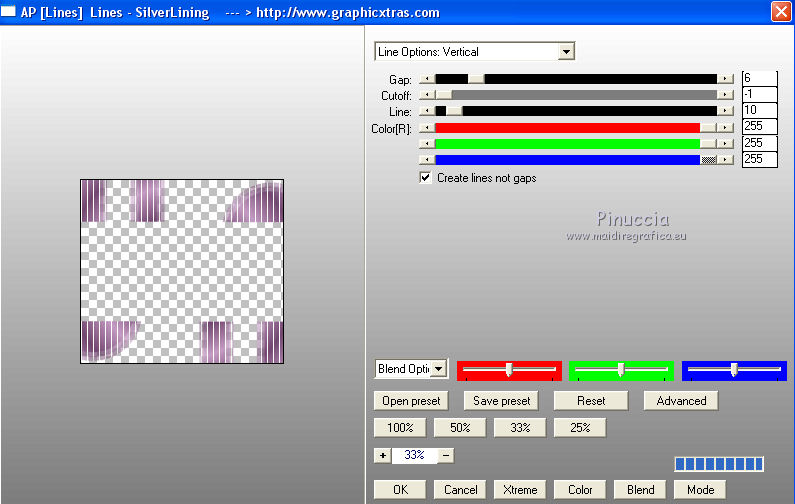
Task: Click the Line value field showing 10
Action: coord(759,111)
